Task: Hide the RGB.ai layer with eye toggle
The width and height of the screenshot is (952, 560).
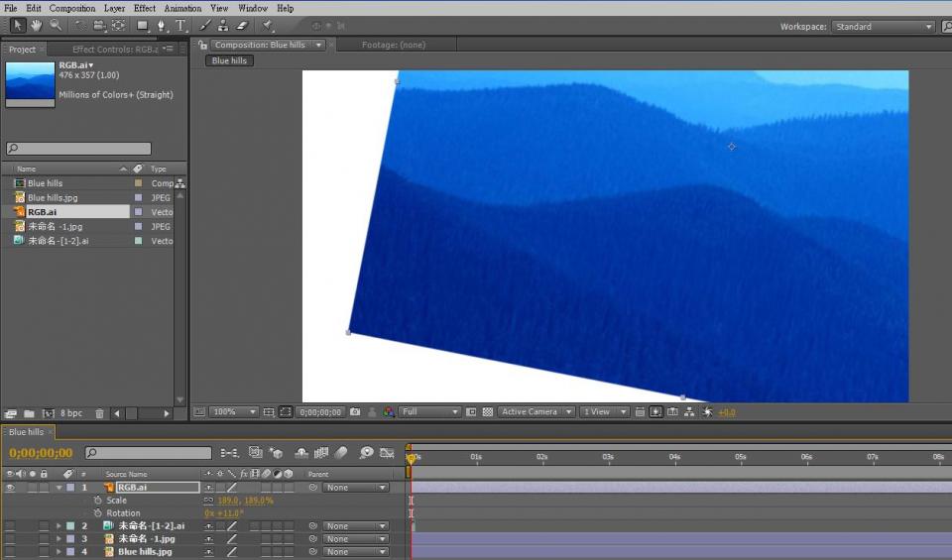Action: (x=10, y=488)
